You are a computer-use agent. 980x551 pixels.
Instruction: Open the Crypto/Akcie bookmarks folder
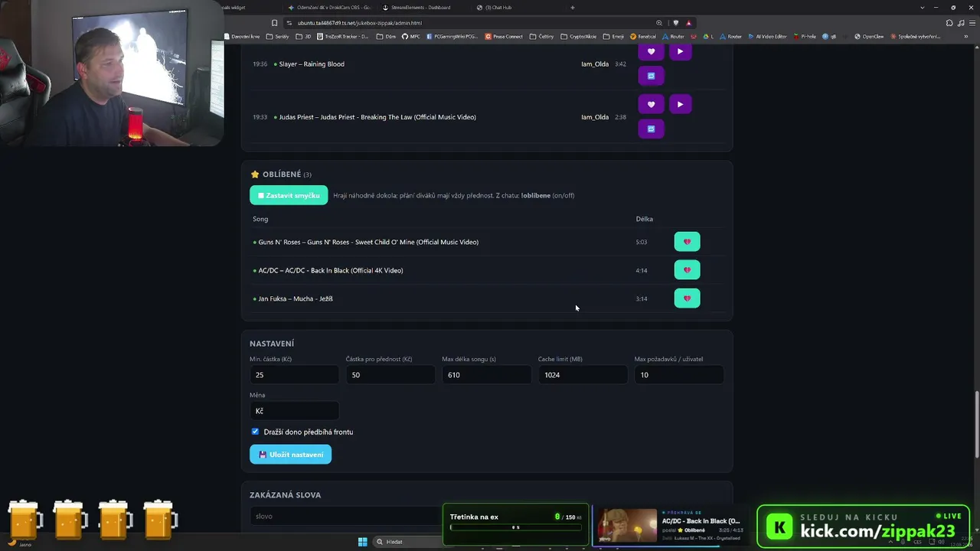tap(579, 36)
